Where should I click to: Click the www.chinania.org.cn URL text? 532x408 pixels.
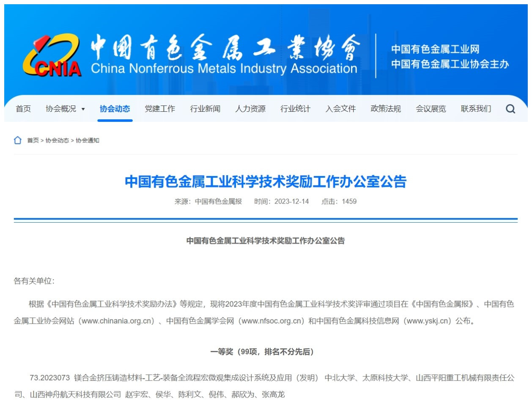point(118,321)
